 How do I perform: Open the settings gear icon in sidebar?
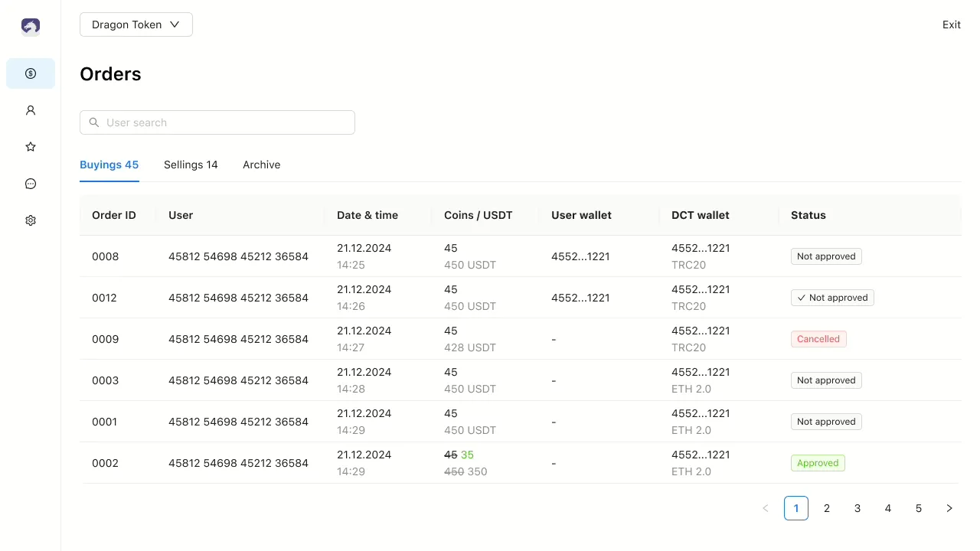coord(31,220)
